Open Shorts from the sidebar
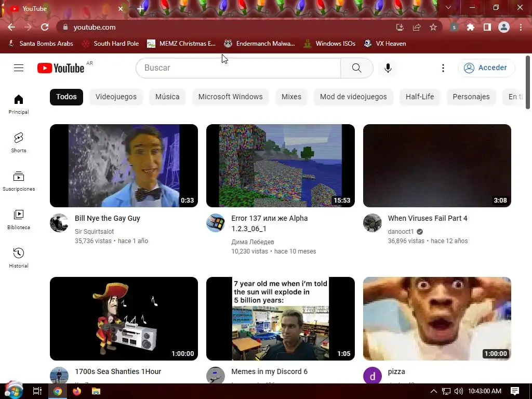Viewport: 532px width, 399px height. click(19, 142)
